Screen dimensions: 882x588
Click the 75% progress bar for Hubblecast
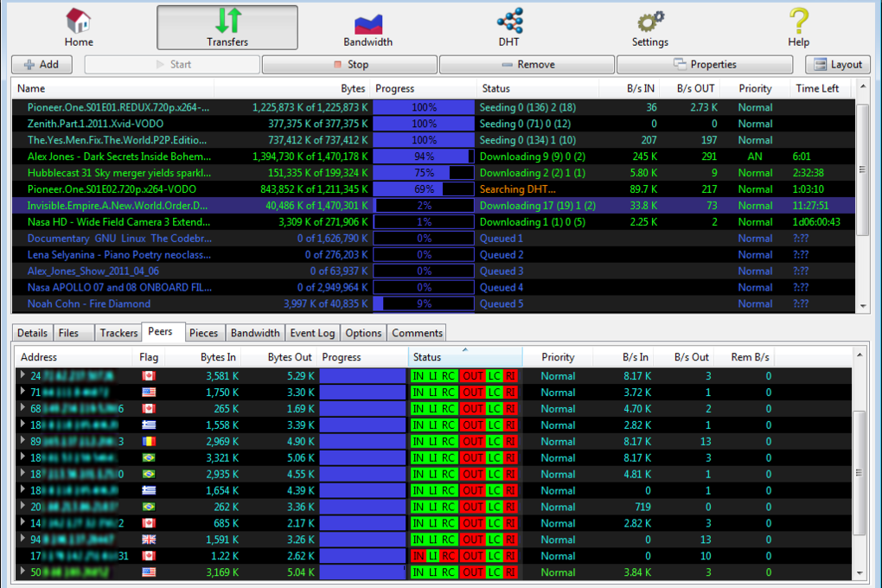(424, 173)
